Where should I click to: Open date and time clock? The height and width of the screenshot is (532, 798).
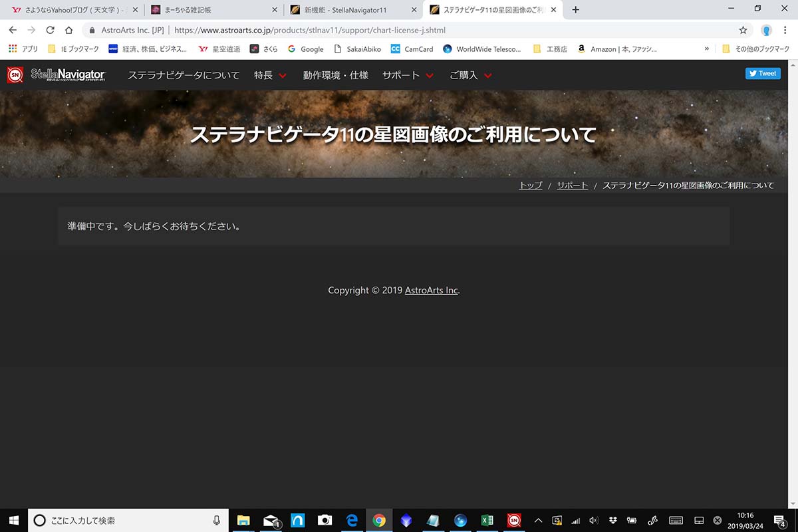(x=745, y=520)
